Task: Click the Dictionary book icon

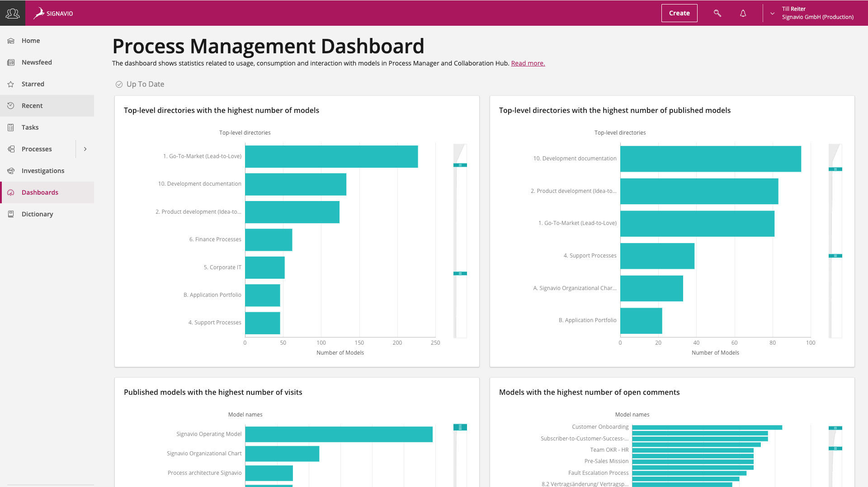Action: point(11,214)
